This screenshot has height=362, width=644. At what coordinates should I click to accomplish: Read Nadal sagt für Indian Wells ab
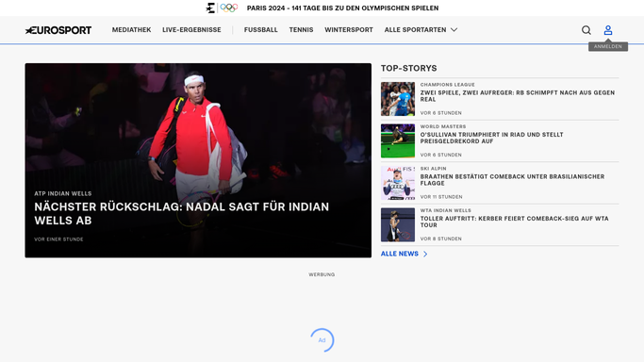click(x=182, y=213)
